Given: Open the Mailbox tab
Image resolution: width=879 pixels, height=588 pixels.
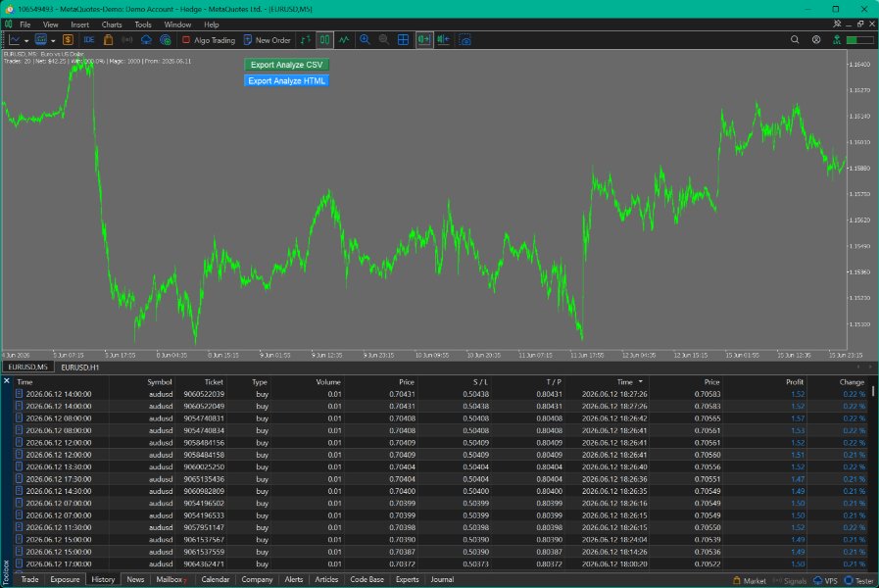Looking at the screenshot, I should [x=171, y=579].
